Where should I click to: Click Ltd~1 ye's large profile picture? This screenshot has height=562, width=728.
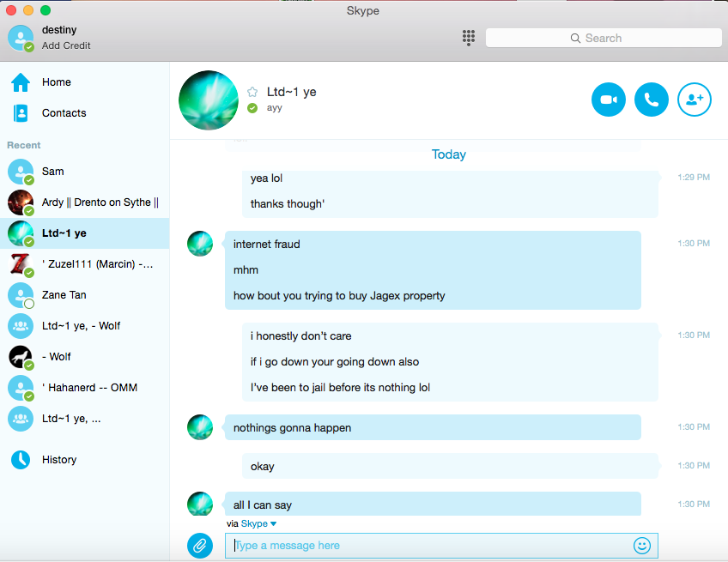pyautogui.click(x=209, y=100)
